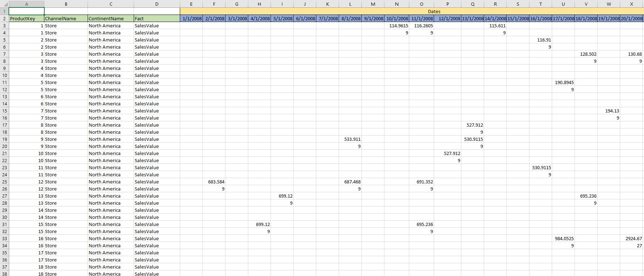Select row 12 header
Viewport: 644px width, 276px height.
pyautogui.click(x=4, y=89)
